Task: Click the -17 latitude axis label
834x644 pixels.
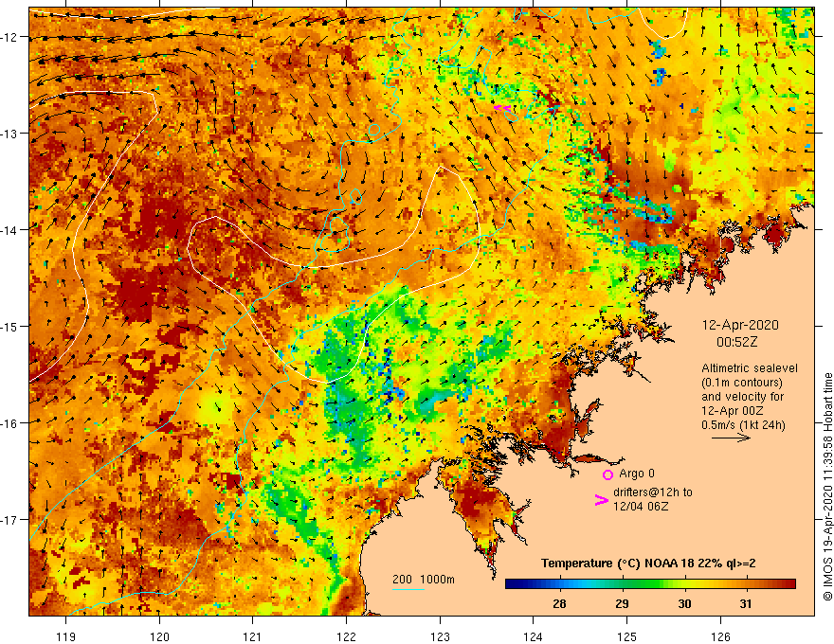Action: [10, 519]
